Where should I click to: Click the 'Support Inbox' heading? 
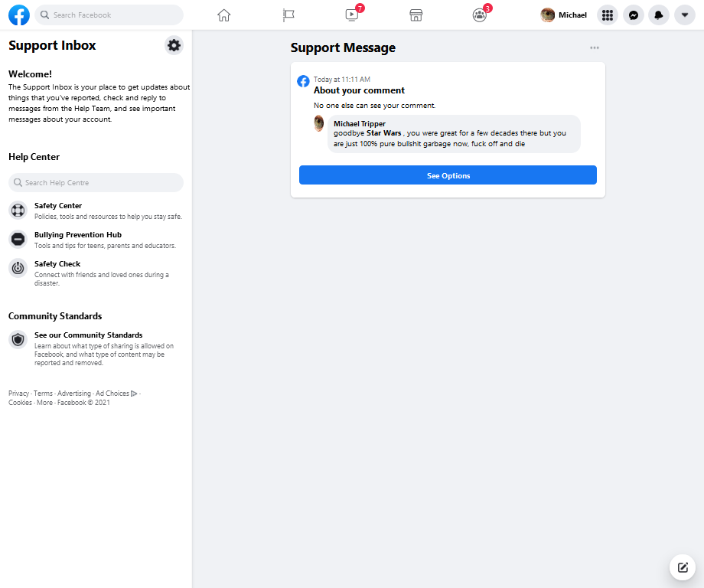52,45
